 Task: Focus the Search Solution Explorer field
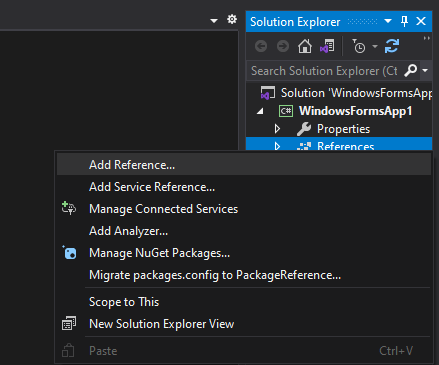pyautogui.click(x=325, y=71)
